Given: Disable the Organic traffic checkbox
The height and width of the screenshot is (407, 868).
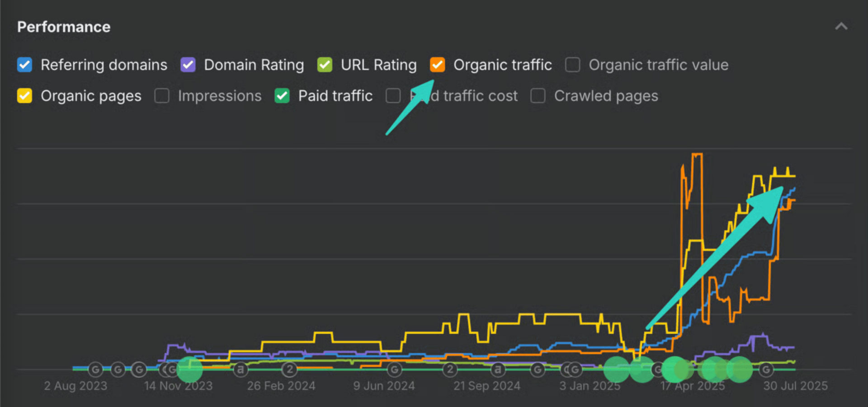Looking at the screenshot, I should pyautogui.click(x=437, y=65).
